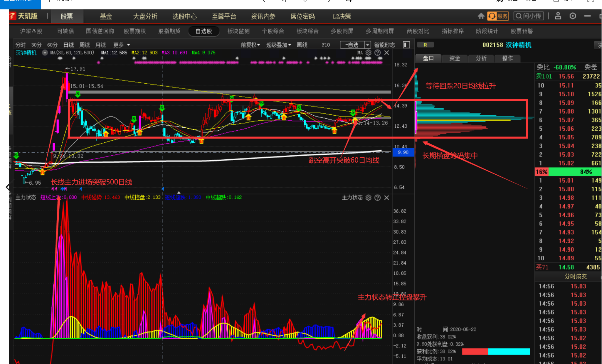Select the 多股同屏 tab
The height and width of the screenshot is (364, 602).
[342, 31]
